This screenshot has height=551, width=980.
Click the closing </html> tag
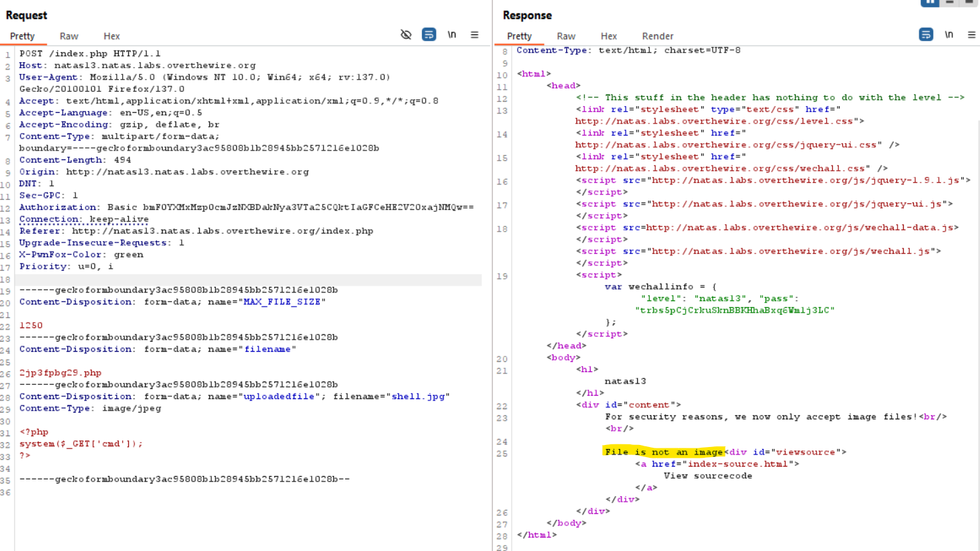tap(537, 535)
